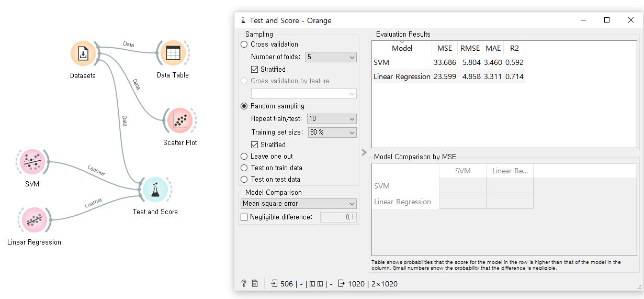The image size is (644, 299).
Task: Expand the Training set size dropdown
Action: pyautogui.click(x=332, y=132)
